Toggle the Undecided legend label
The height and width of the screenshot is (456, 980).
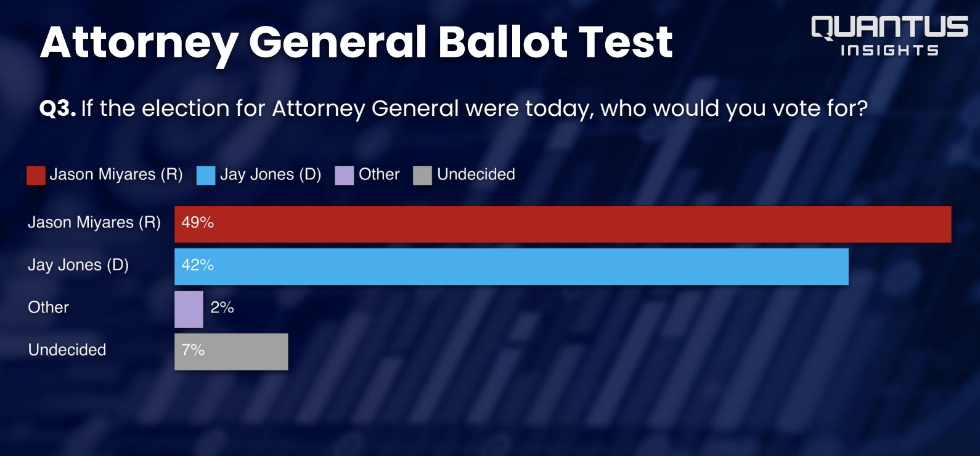(476, 174)
